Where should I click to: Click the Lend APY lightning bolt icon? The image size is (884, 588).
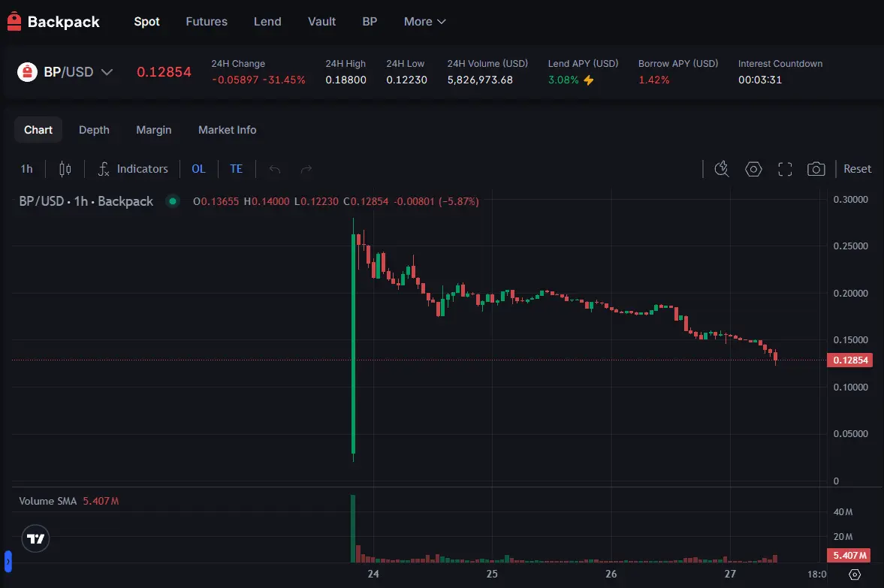click(x=589, y=80)
